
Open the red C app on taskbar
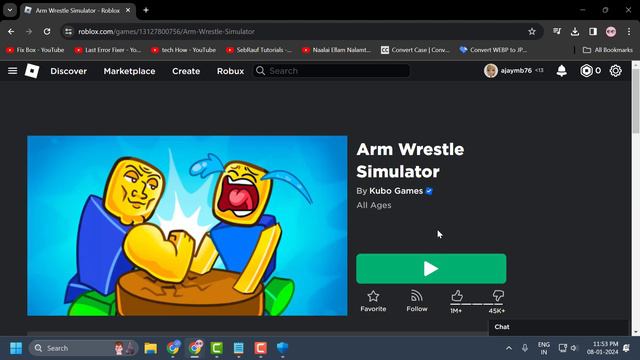coord(260,348)
